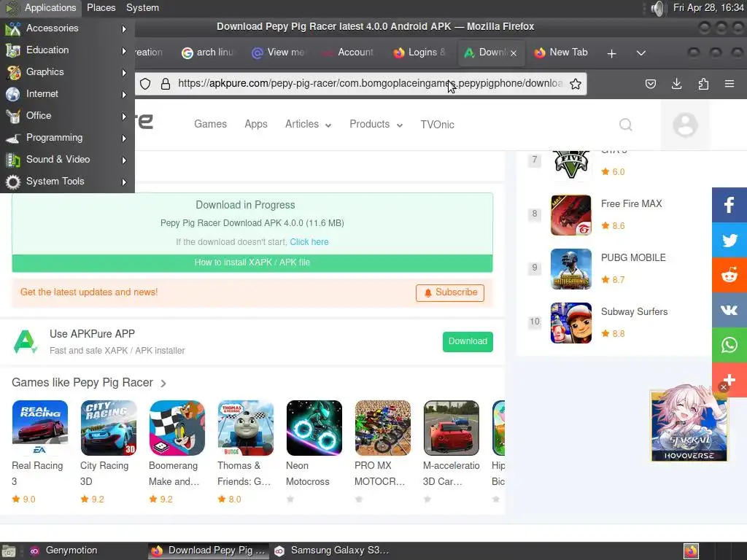
Task: Click the site security padlock icon
Action: point(166,85)
